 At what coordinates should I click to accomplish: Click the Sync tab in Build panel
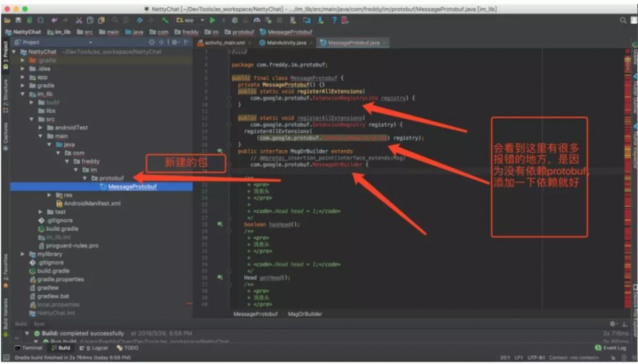click(x=40, y=324)
